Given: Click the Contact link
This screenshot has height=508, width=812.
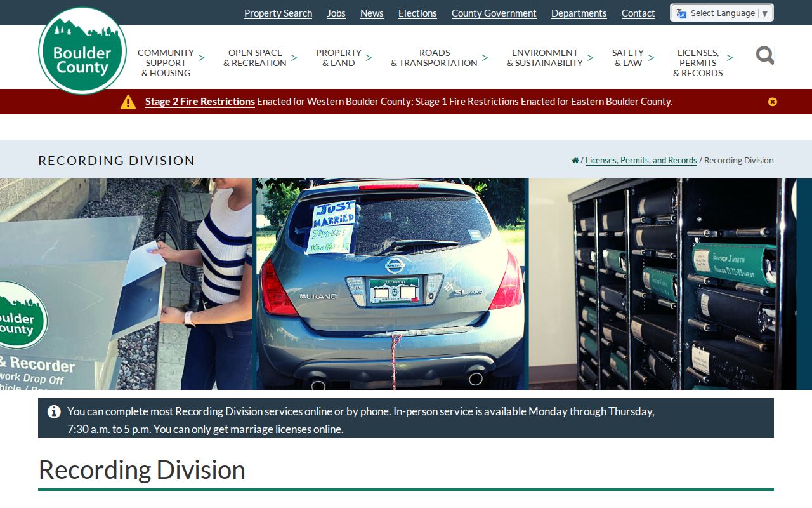Looking at the screenshot, I should 638,13.
